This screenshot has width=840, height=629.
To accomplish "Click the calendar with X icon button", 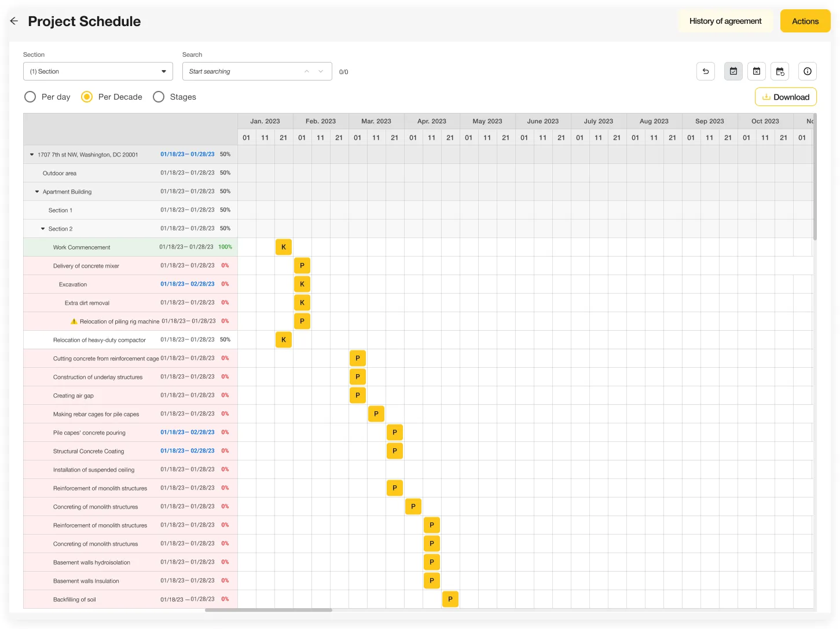I will 757,71.
